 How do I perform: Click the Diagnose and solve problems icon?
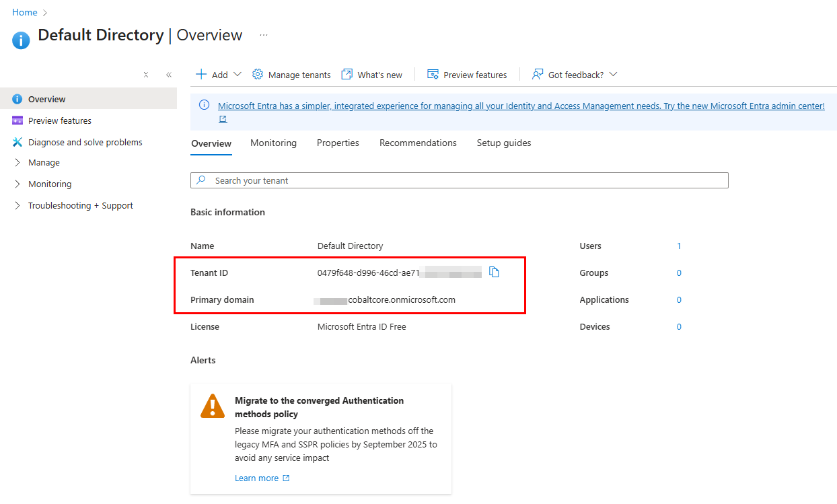tap(17, 142)
